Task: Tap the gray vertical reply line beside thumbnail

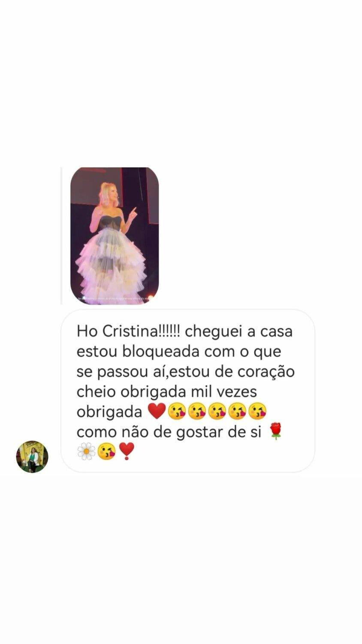Action: 61,236
